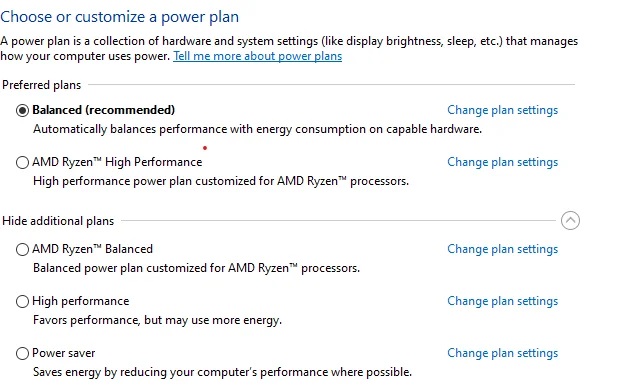Viewport: 625px width, 390px height.
Task: Change plan settings for AMD Ryzen Balanced
Action: click(502, 249)
